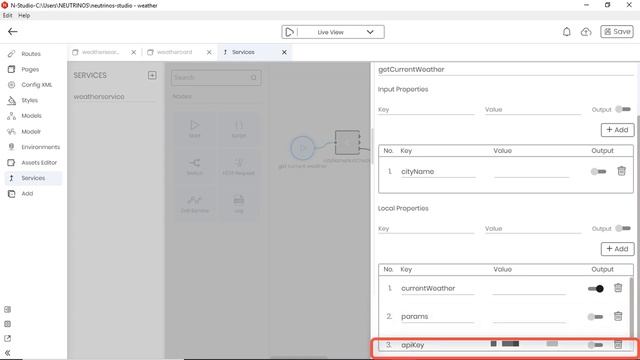Toggle Output off for currentWeather
The height and width of the screenshot is (360, 640).
[596, 289]
